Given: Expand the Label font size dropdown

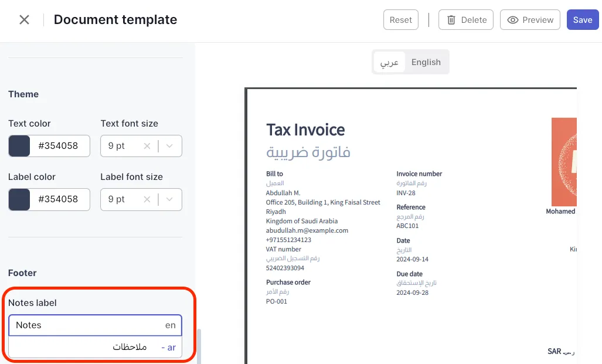Looking at the screenshot, I should 170,199.
